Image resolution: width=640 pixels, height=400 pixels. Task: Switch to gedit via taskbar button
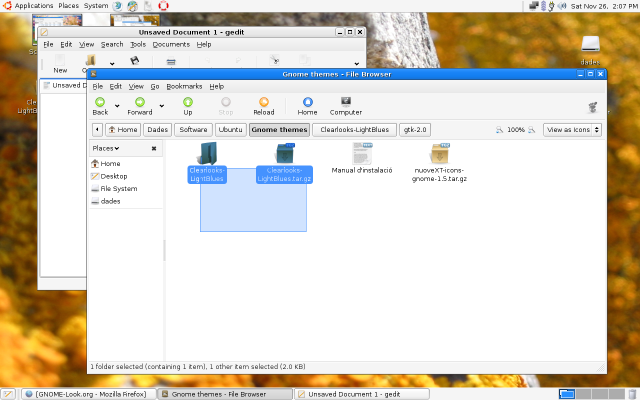(x=362, y=394)
